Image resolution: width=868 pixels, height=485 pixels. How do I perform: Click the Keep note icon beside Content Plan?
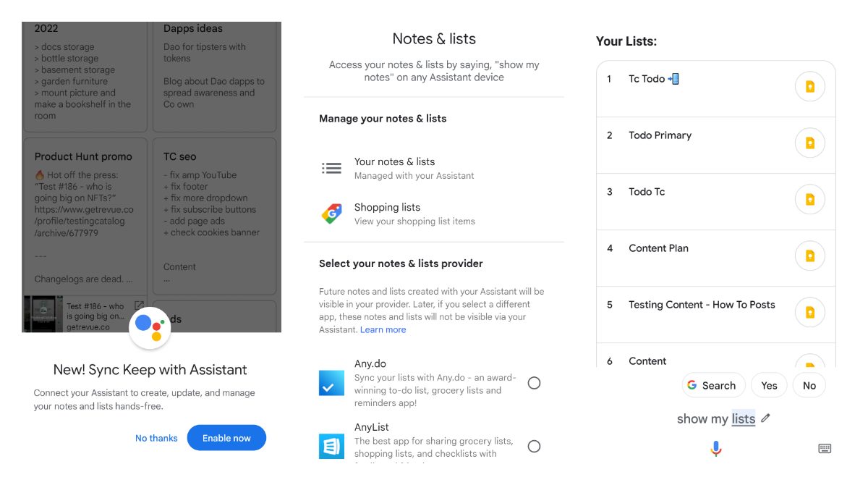click(x=809, y=256)
